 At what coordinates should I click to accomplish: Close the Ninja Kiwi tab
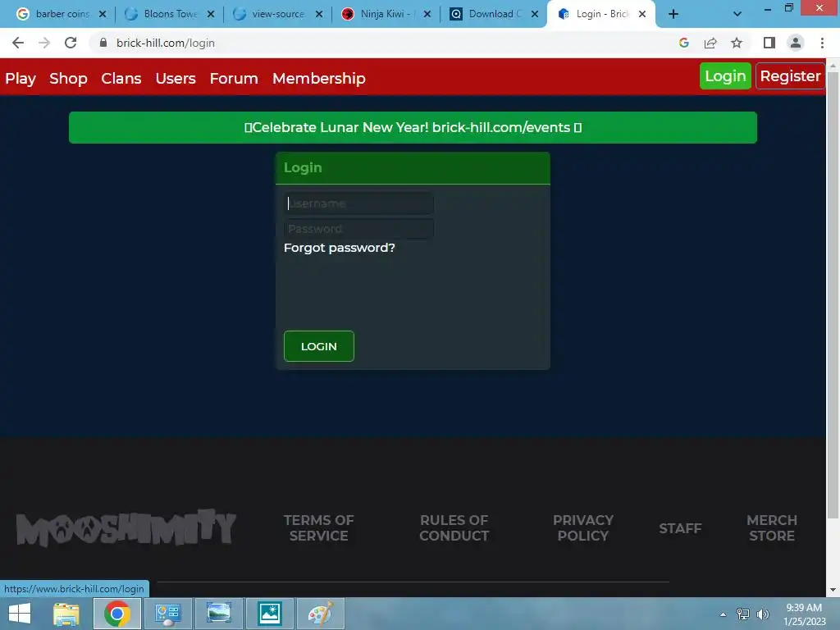427,14
